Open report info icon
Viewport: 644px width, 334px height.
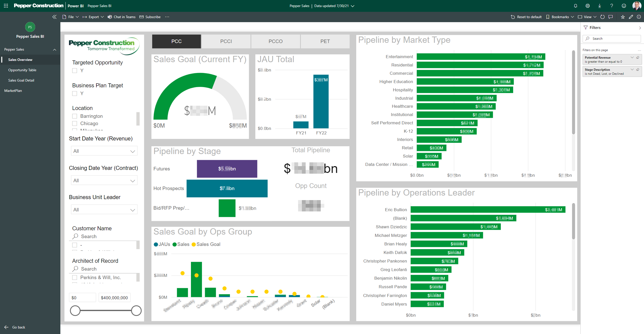[639, 17]
